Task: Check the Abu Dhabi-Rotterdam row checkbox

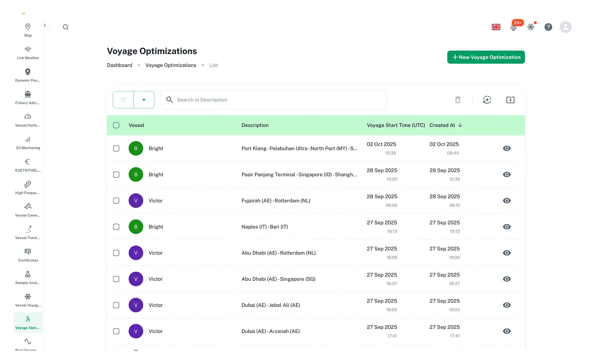Action: [116, 253]
